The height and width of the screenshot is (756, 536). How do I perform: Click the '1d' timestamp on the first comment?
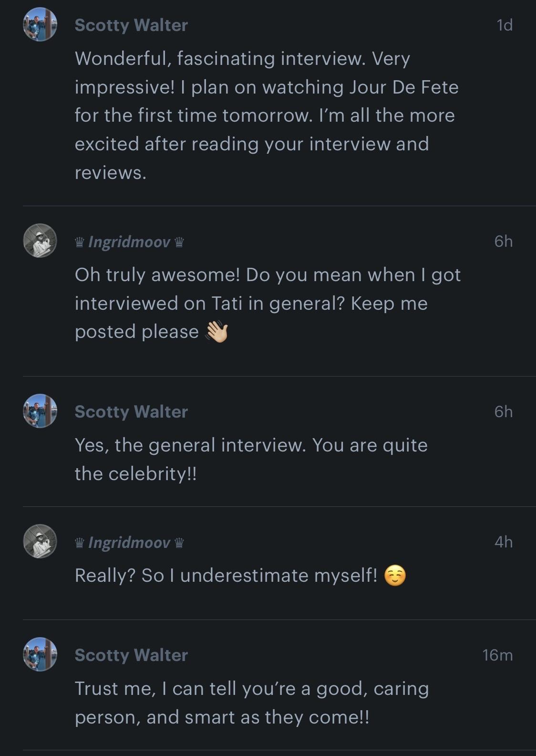504,25
